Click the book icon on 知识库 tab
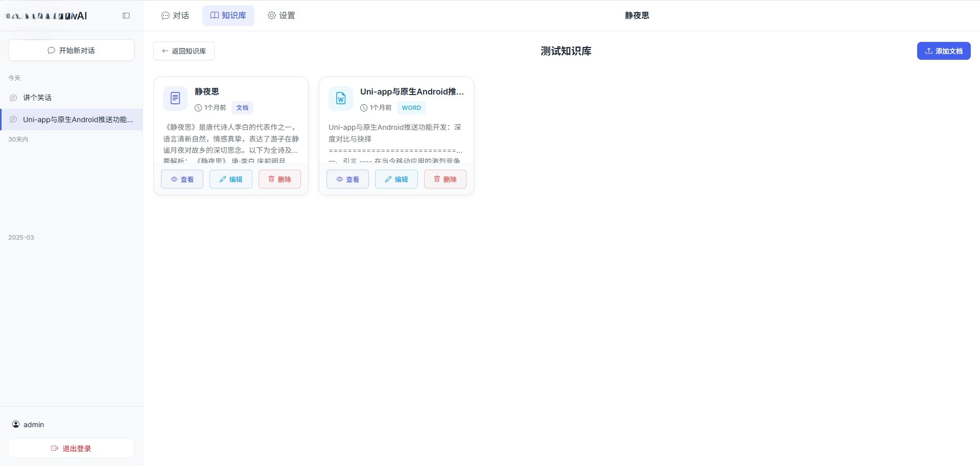980x466 pixels. click(x=214, y=15)
